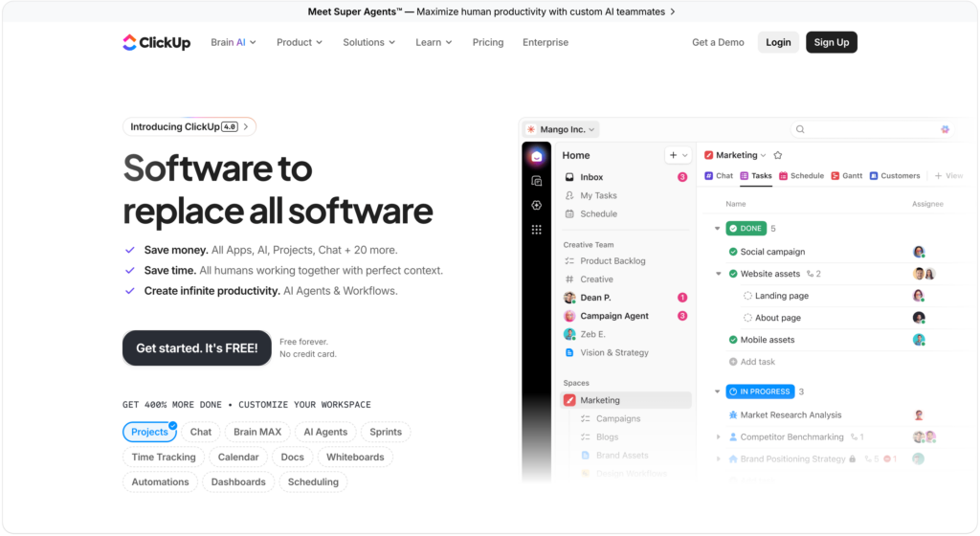The width and height of the screenshot is (980, 536).
Task: Select the Brain MAX feature pill
Action: pyautogui.click(x=257, y=432)
